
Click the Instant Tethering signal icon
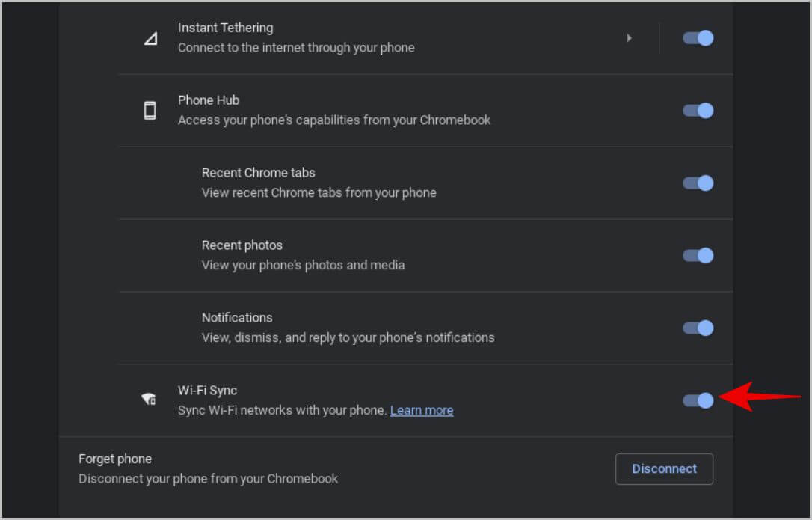click(150, 38)
